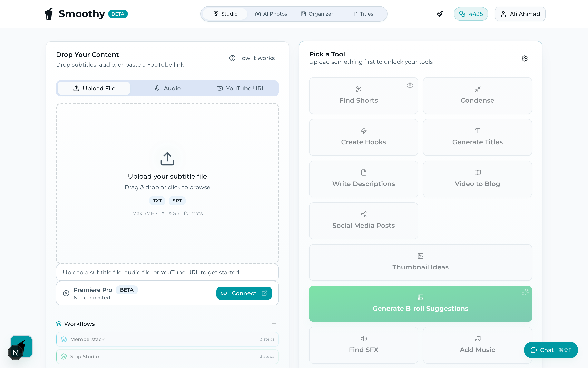Click the get started prompt field
This screenshot has height=368, width=588.
pyautogui.click(x=167, y=272)
